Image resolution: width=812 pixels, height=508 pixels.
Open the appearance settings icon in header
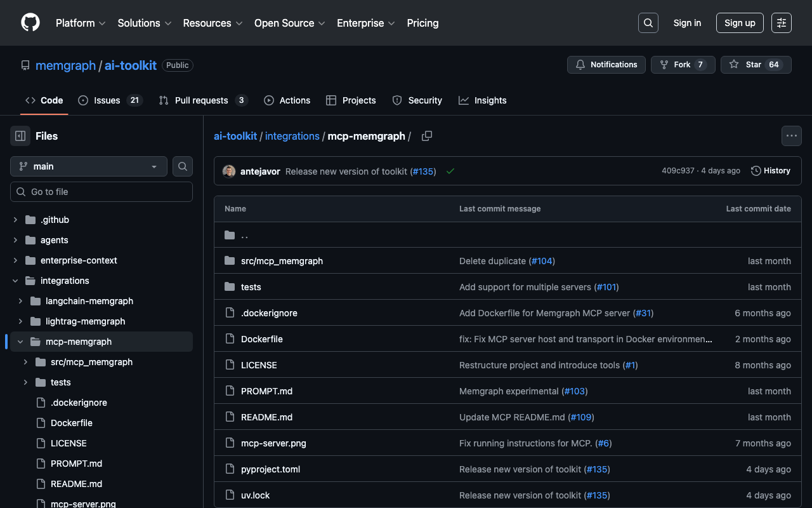pyautogui.click(x=781, y=23)
